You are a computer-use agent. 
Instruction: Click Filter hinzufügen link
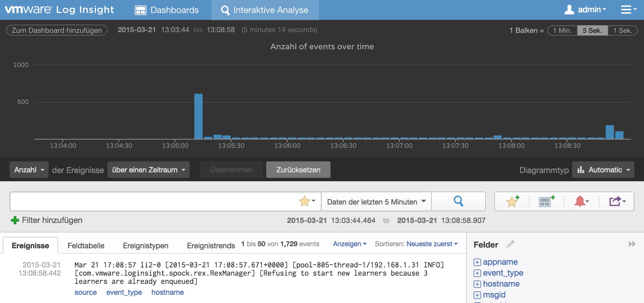pyautogui.click(x=47, y=220)
